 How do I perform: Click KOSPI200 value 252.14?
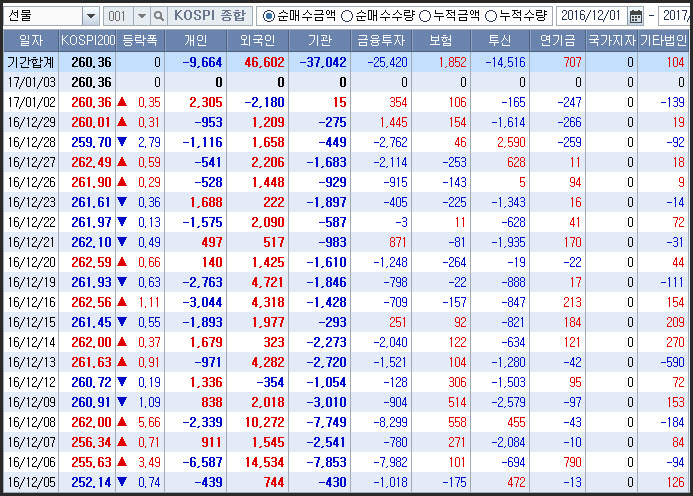(91, 482)
